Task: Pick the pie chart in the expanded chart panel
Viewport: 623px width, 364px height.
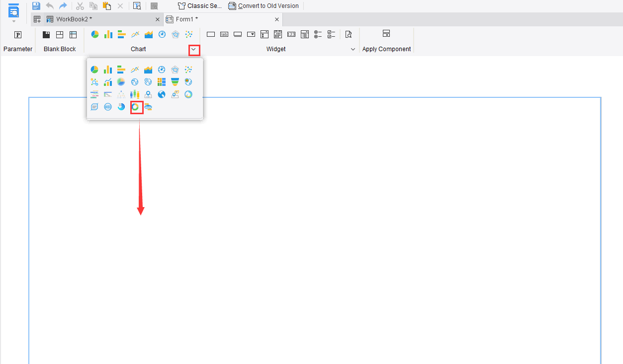Action: point(94,70)
